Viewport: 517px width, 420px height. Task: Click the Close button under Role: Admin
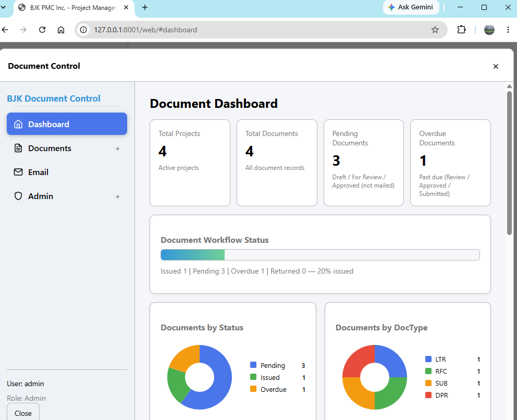coord(23,413)
